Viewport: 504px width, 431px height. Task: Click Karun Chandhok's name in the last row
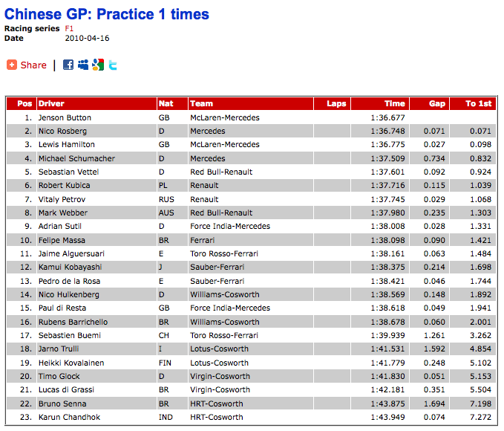point(68,417)
